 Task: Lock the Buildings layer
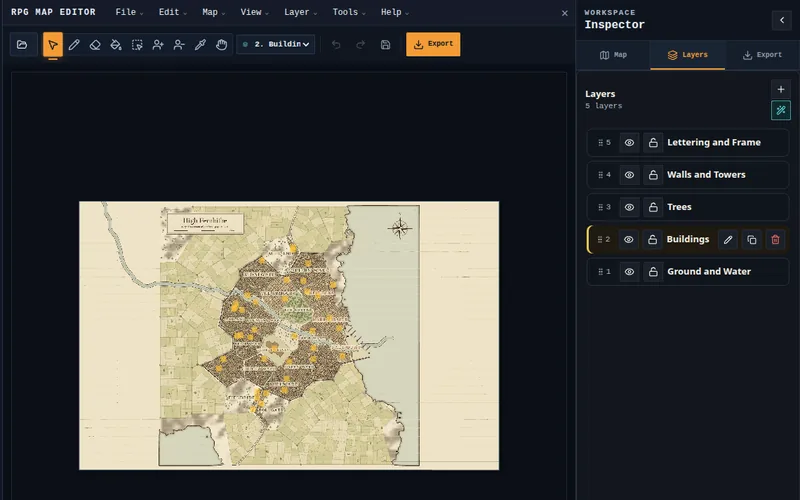pyautogui.click(x=653, y=239)
